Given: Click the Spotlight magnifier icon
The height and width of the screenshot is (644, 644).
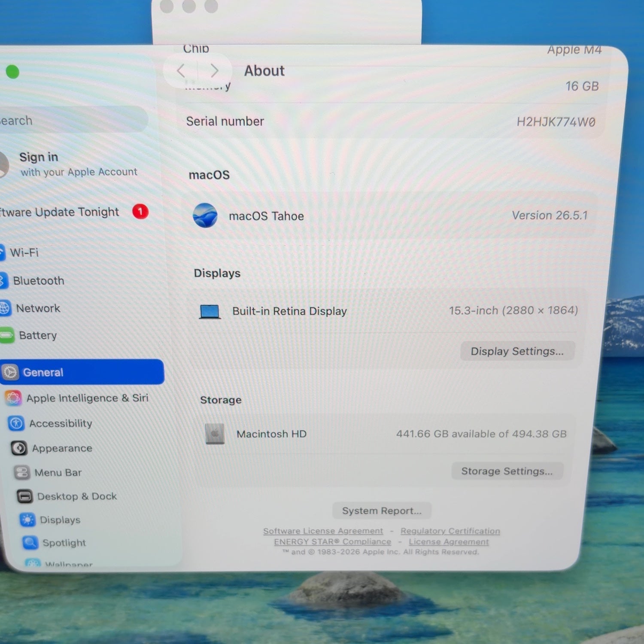Looking at the screenshot, I should click(x=30, y=543).
